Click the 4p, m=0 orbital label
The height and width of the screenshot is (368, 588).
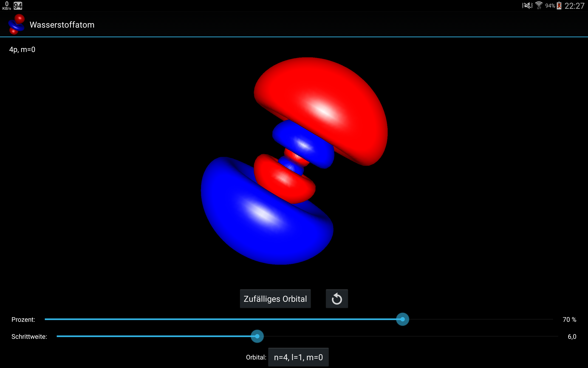click(22, 50)
